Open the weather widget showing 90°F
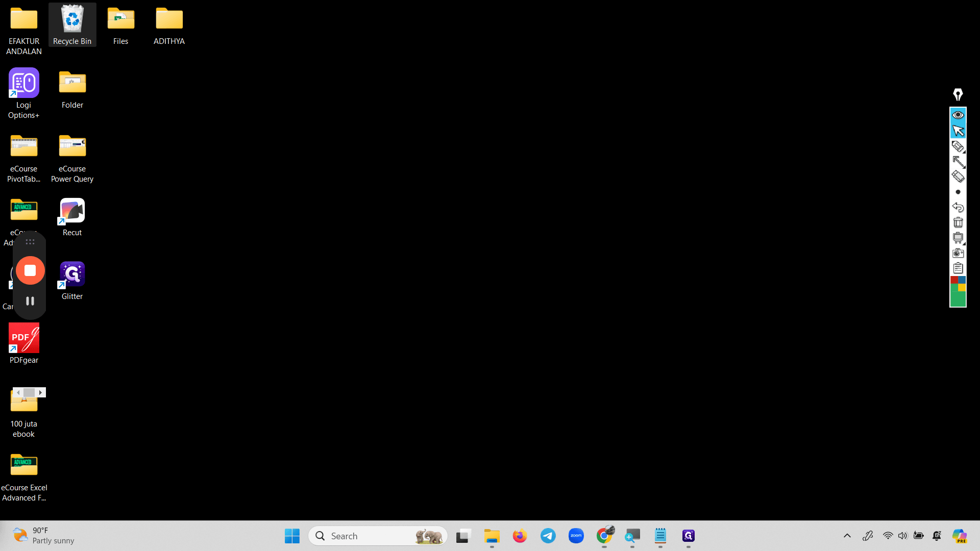The width and height of the screenshot is (980, 551). (43, 536)
